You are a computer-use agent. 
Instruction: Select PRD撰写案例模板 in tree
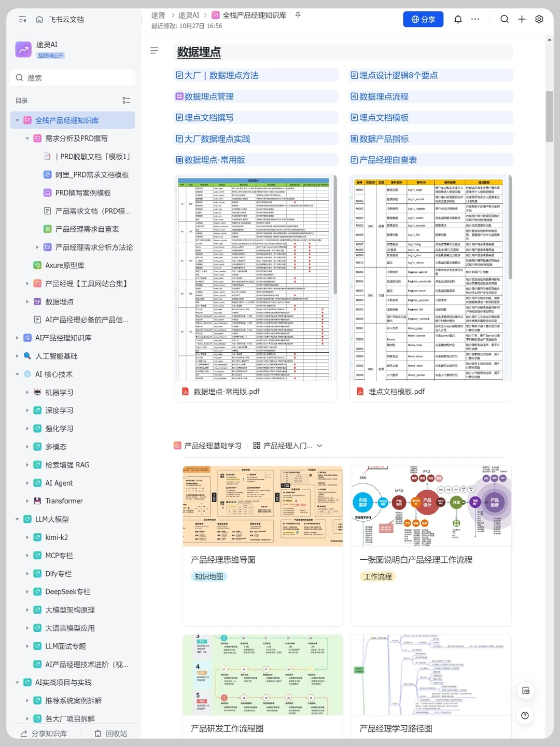point(83,192)
